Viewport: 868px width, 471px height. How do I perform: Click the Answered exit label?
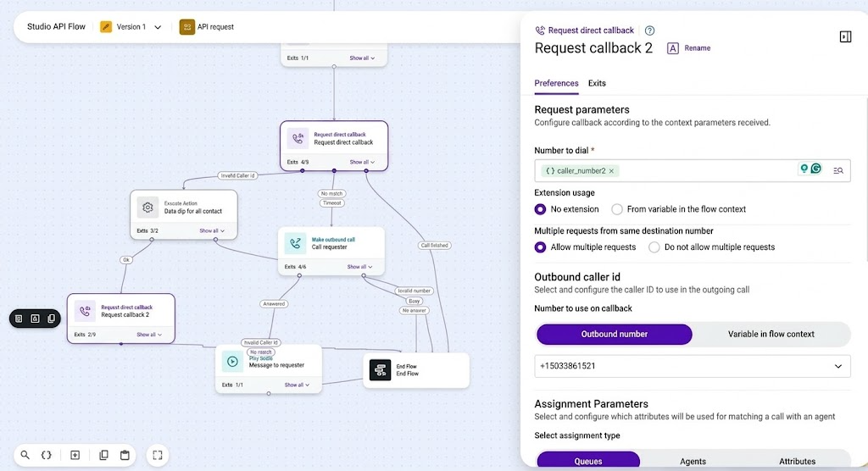[274, 304]
